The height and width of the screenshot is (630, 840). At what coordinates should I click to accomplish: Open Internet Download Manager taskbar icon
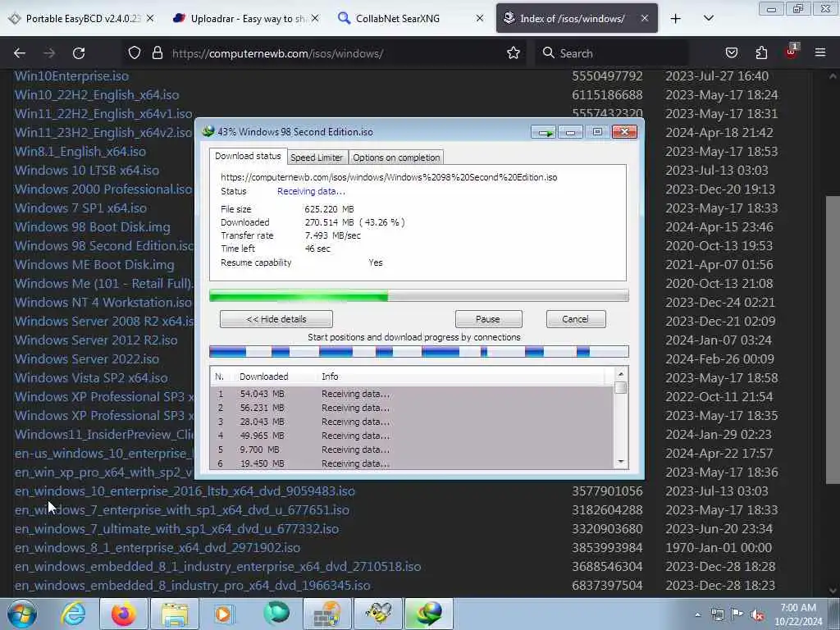[x=428, y=614]
